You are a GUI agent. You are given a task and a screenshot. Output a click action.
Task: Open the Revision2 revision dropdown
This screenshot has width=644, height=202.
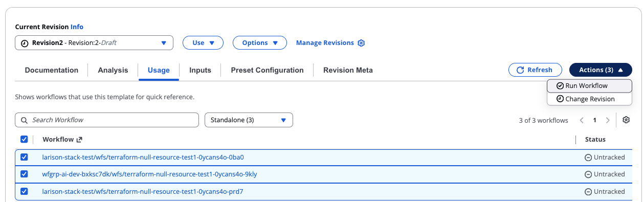94,43
